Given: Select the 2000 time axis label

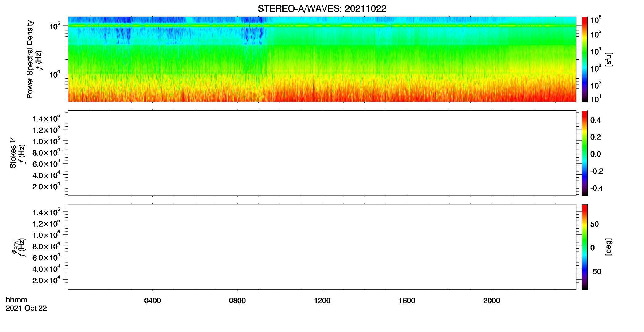Looking at the screenshot, I should 492,301.
